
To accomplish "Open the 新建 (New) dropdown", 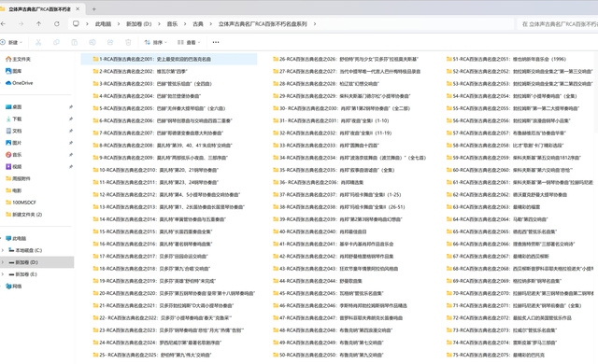I will click(x=12, y=42).
